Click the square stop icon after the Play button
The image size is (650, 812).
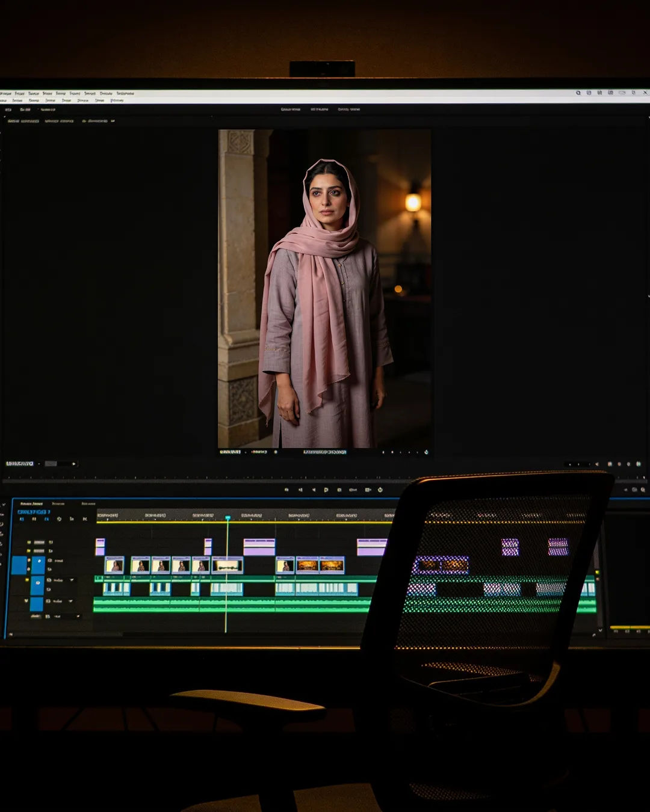pyautogui.click(x=339, y=490)
